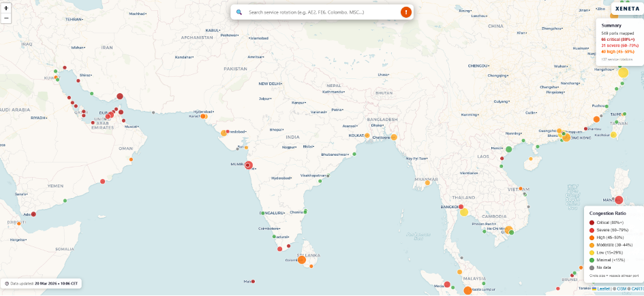Select the orange marker on Myanmar coast
Screen dimensions: 644x296
coord(427,183)
